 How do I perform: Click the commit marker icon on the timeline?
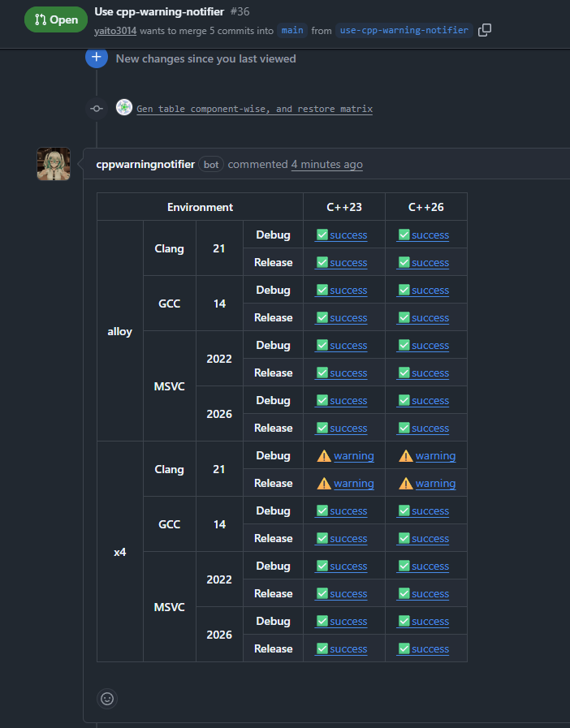(96, 109)
